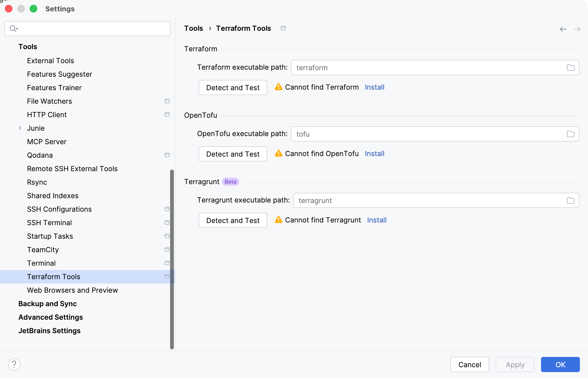Expand the Junie tree node
Viewport: 588px width, 378px height.
click(19, 128)
